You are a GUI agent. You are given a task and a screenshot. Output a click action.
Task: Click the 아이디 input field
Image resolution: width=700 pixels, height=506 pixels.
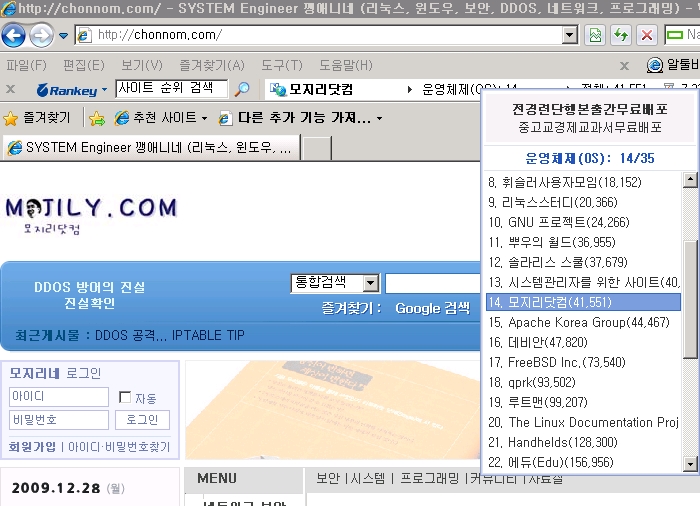(x=58, y=397)
